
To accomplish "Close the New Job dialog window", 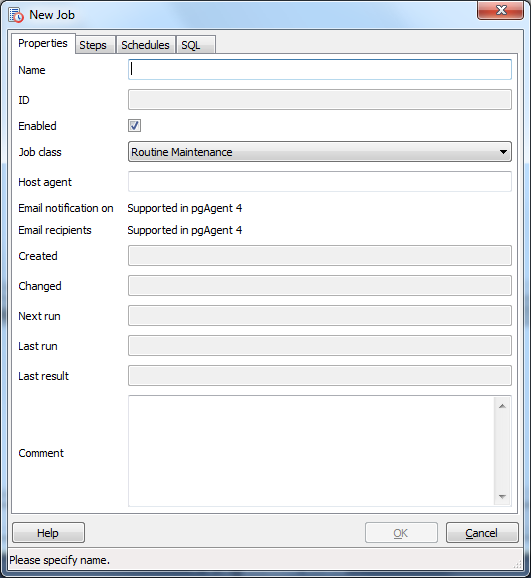I will pyautogui.click(x=500, y=10).
